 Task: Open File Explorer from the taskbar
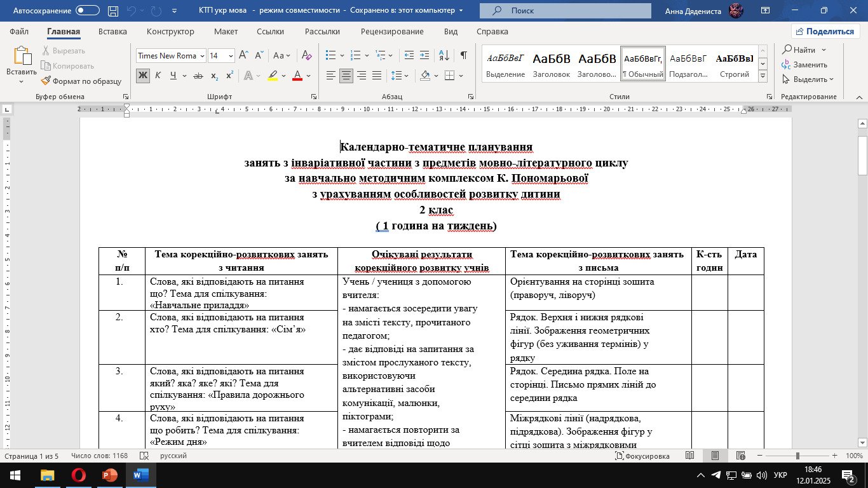(x=47, y=475)
